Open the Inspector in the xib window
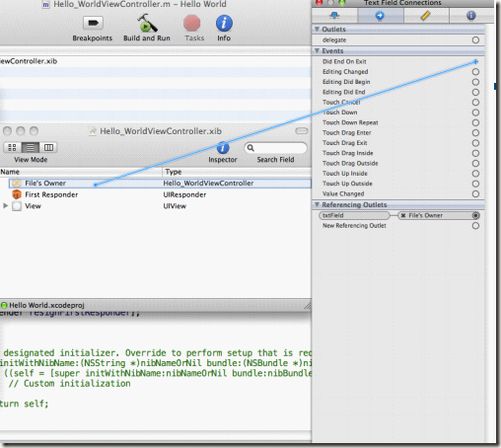 [223, 148]
